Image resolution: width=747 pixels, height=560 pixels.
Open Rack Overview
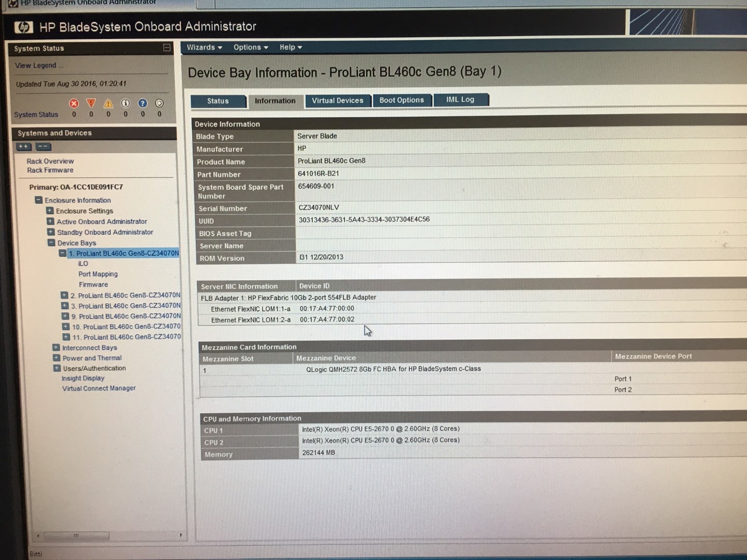(50, 161)
